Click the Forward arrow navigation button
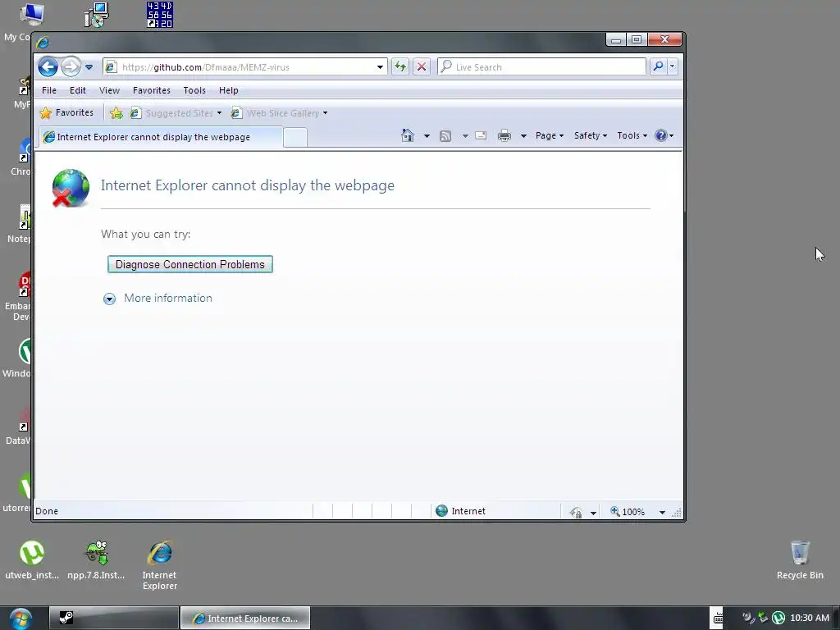The image size is (840, 630). pyautogui.click(x=71, y=67)
